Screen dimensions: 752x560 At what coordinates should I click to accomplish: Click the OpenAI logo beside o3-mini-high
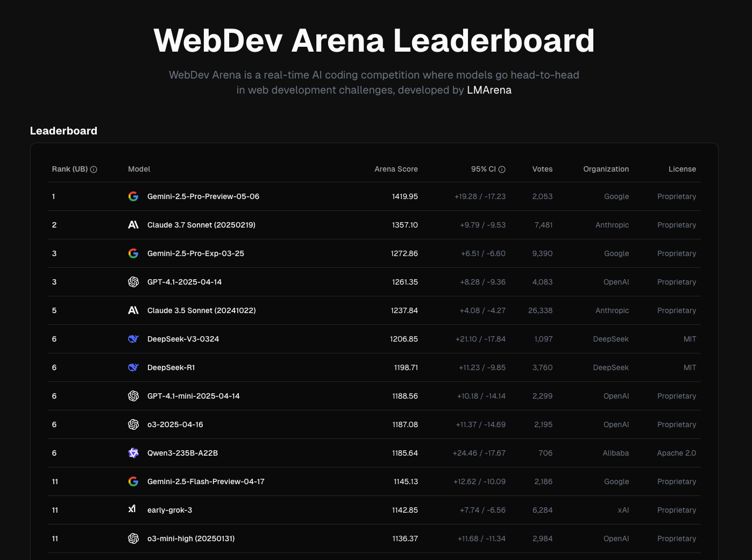(133, 538)
